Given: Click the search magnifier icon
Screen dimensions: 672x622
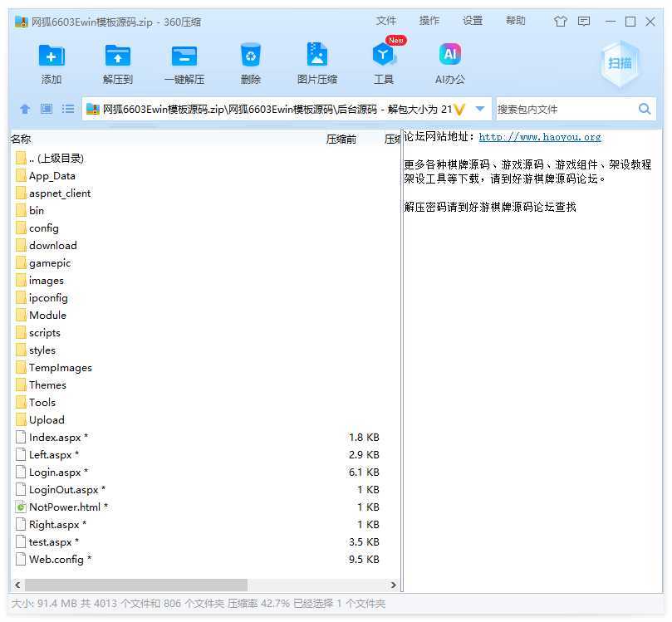Looking at the screenshot, I should 645,109.
